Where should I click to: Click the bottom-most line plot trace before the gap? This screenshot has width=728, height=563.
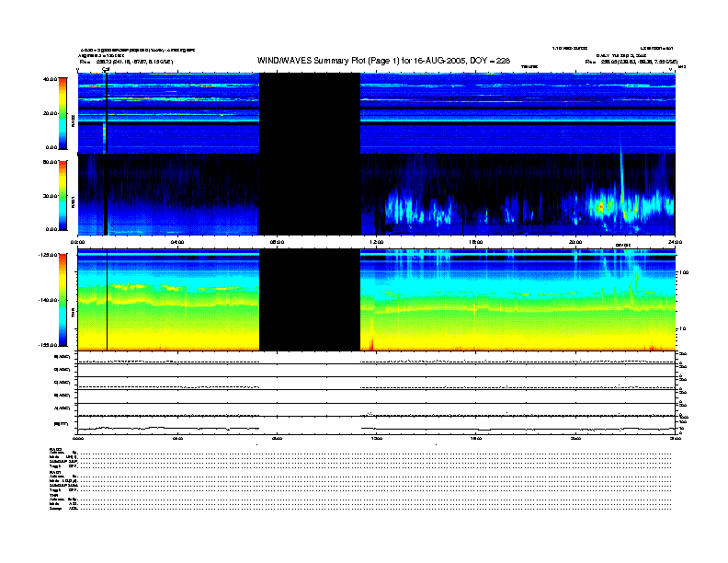coord(168,428)
